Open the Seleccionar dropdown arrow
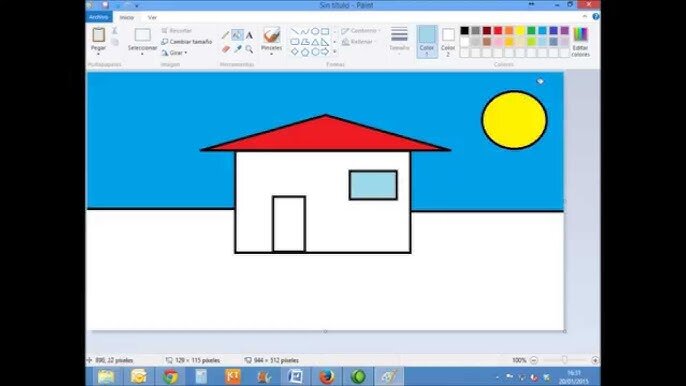 [x=142, y=54]
